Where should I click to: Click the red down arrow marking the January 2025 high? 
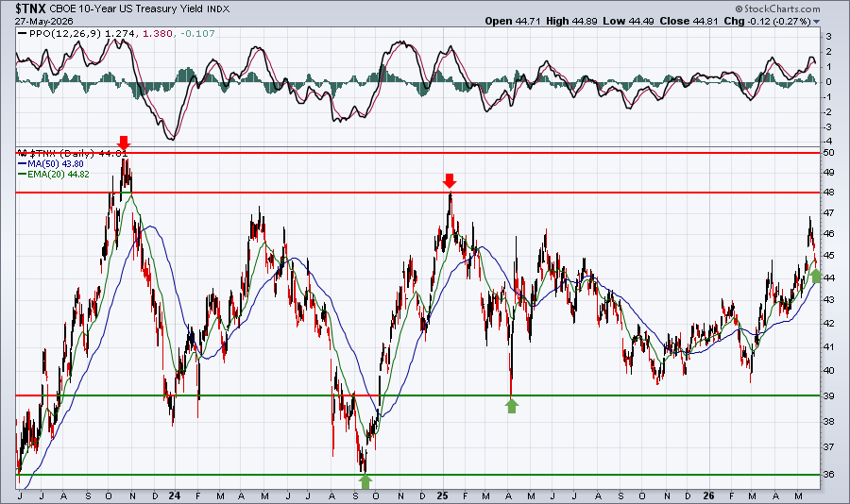[450, 181]
